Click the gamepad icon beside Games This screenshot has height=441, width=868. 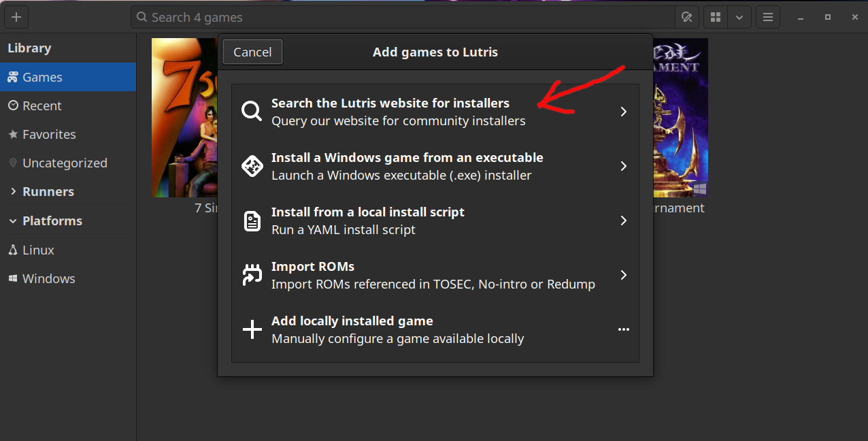[13, 77]
